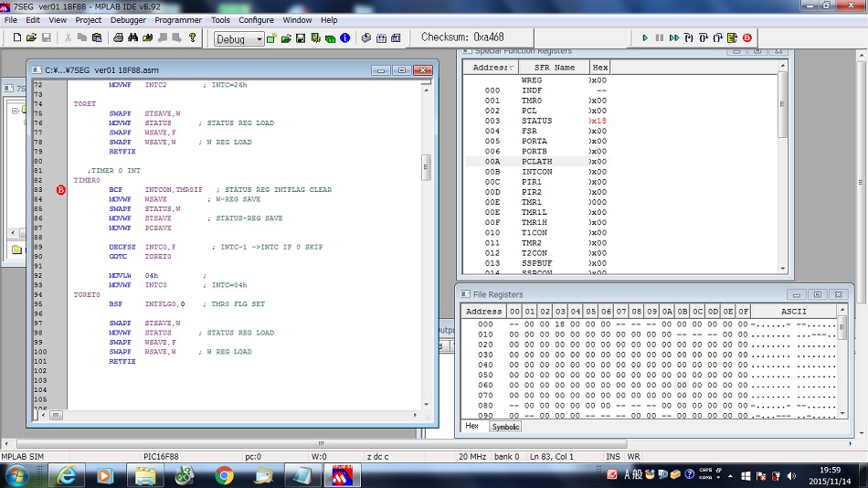
Task: Select the STATUS register row in SFR list
Action: click(537, 121)
